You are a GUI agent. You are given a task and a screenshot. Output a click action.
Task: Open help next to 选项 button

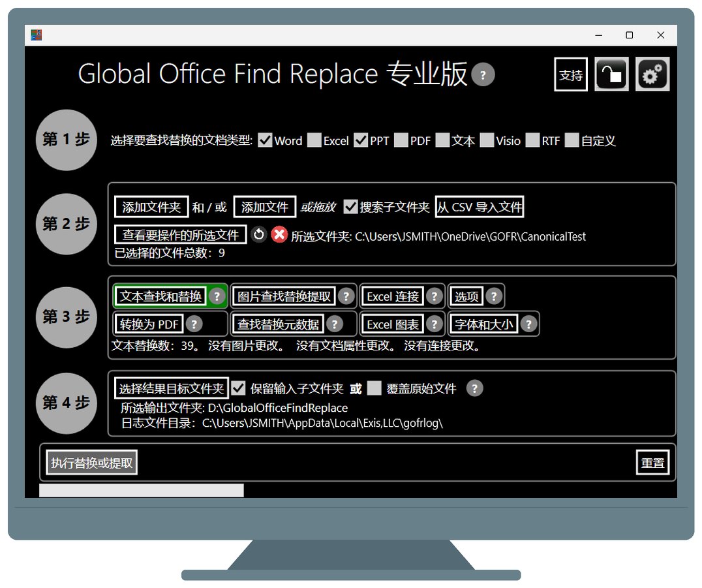click(x=494, y=296)
